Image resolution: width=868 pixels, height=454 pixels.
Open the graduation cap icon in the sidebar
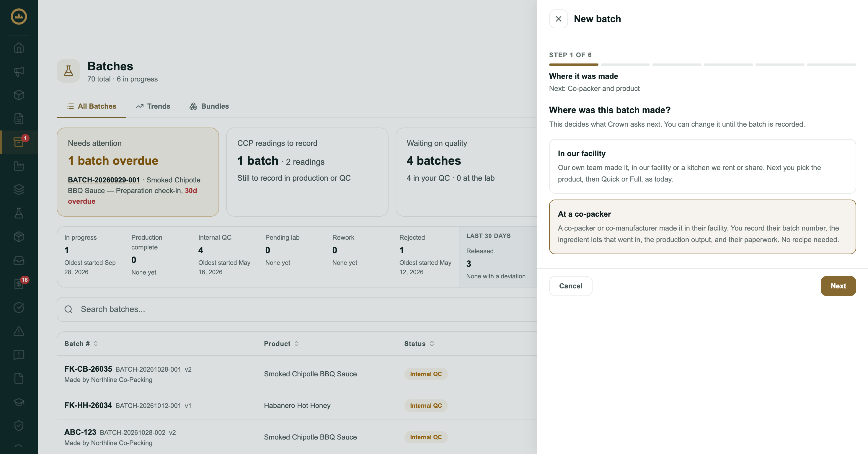coord(19,402)
